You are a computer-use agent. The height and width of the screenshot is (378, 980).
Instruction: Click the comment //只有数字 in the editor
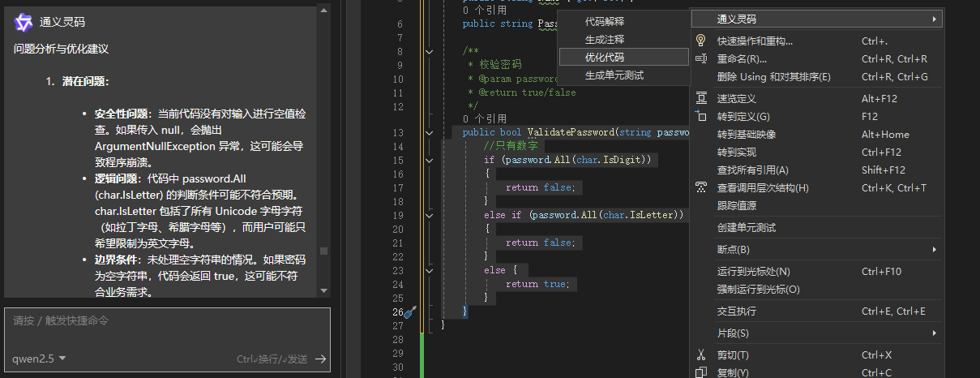click(x=510, y=146)
